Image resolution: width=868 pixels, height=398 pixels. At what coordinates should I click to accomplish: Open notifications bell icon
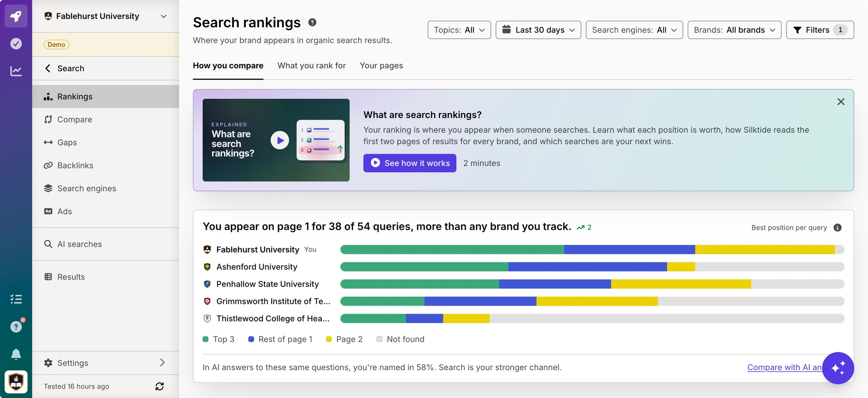tap(16, 354)
